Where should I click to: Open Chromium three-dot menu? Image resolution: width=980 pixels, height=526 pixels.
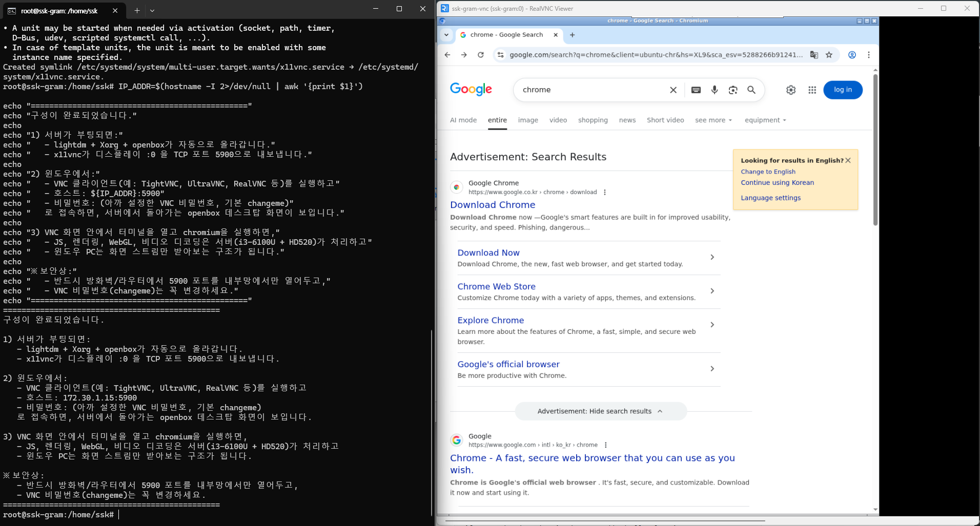[x=869, y=55]
